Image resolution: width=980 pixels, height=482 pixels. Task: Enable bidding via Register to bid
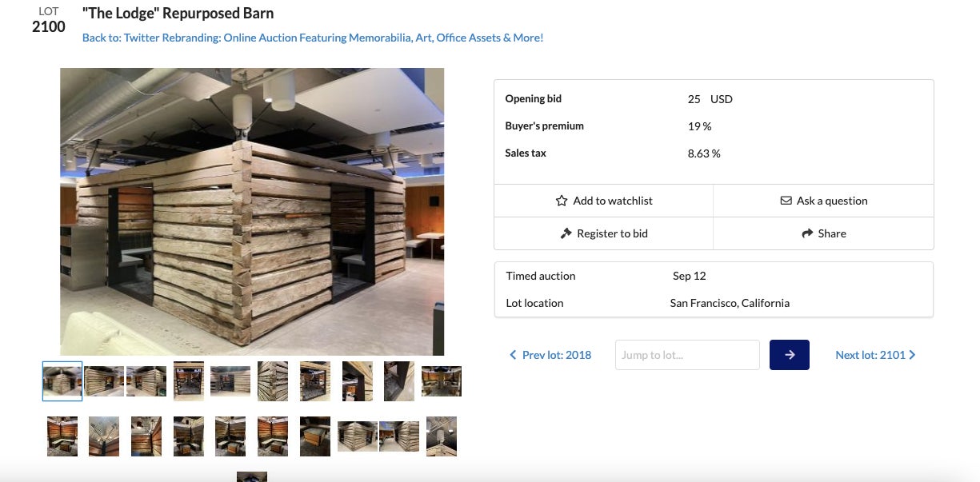pos(604,233)
